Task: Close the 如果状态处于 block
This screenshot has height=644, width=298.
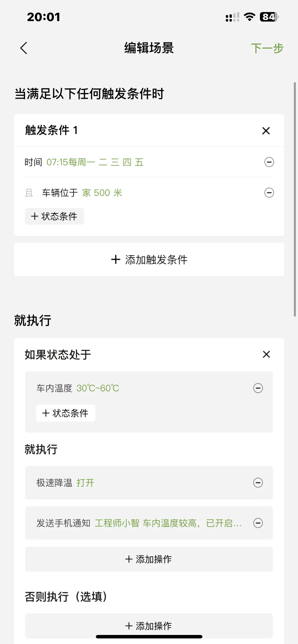Action: (266, 354)
